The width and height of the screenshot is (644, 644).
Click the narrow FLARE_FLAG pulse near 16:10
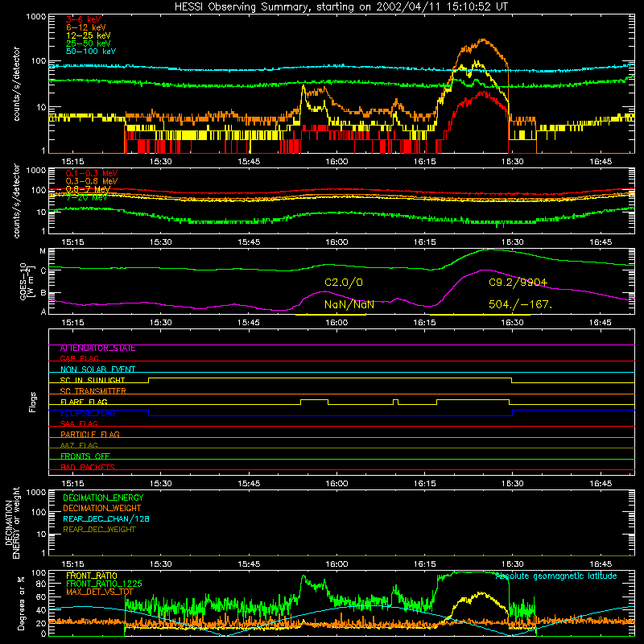[x=395, y=400]
